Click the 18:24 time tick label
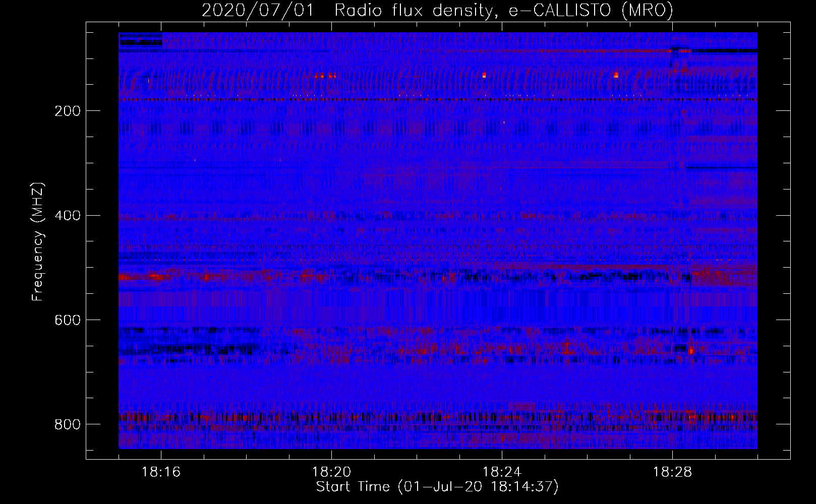816x504 pixels. (x=502, y=472)
